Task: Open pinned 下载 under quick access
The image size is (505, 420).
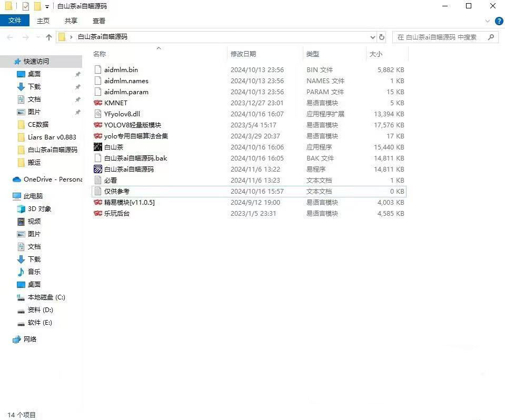Action: pyautogui.click(x=34, y=86)
